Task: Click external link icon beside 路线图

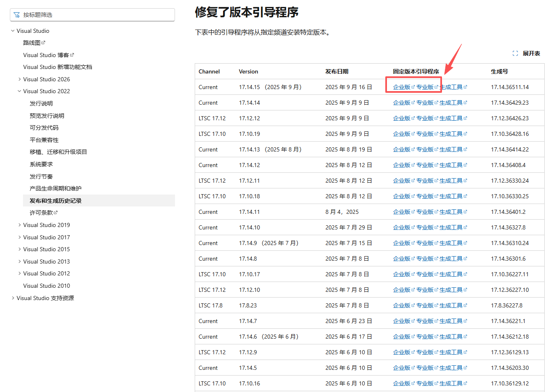Action: (x=44, y=43)
